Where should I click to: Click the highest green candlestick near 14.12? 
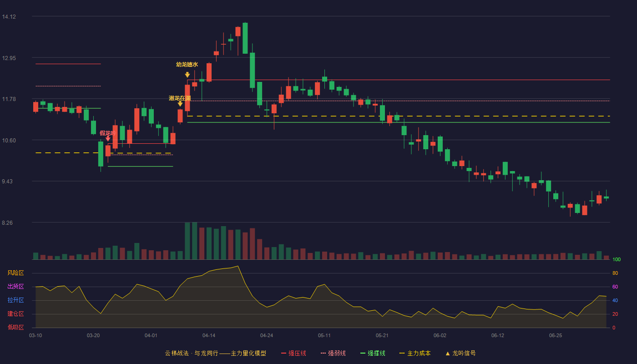[245, 38]
